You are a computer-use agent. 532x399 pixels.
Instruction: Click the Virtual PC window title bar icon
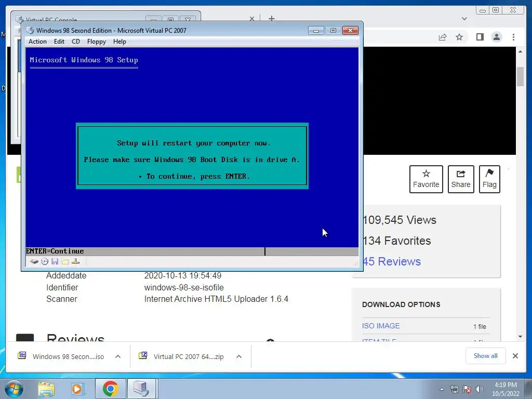[30, 30]
